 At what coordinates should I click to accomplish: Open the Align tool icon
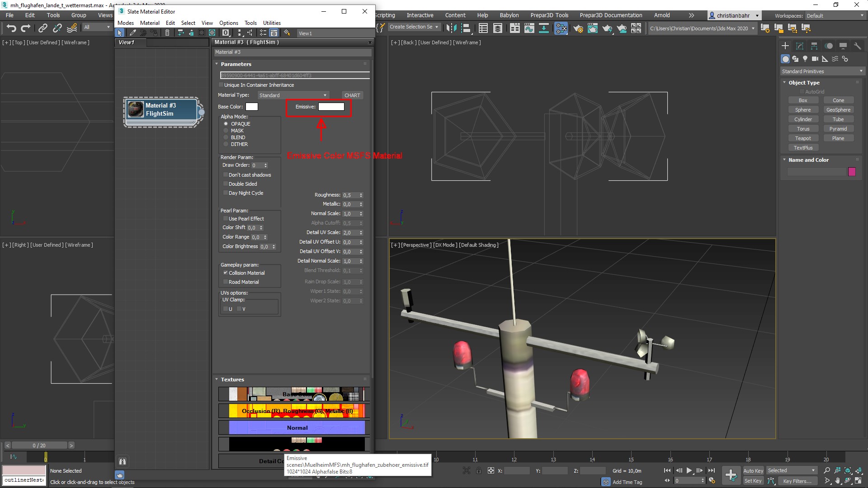click(x=466, y=28)
